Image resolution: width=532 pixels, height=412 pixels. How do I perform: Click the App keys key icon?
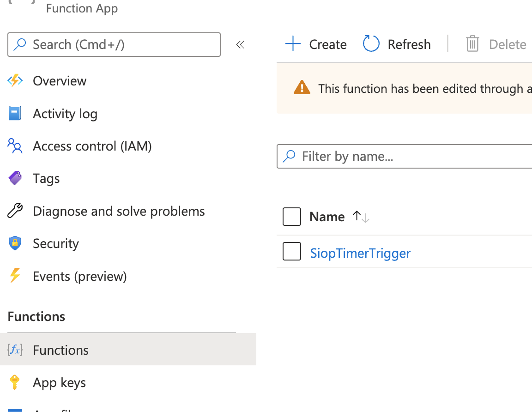click(x=15, y=382)
